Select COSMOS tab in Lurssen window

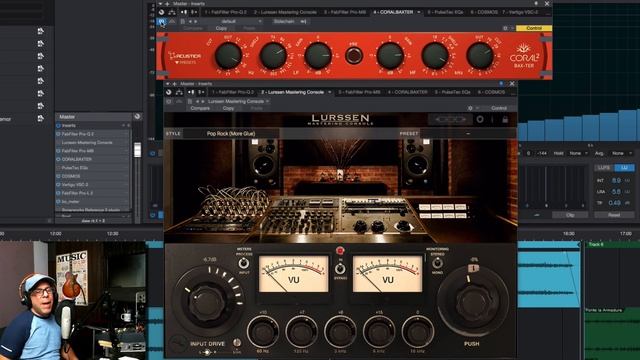pos(491,92)
